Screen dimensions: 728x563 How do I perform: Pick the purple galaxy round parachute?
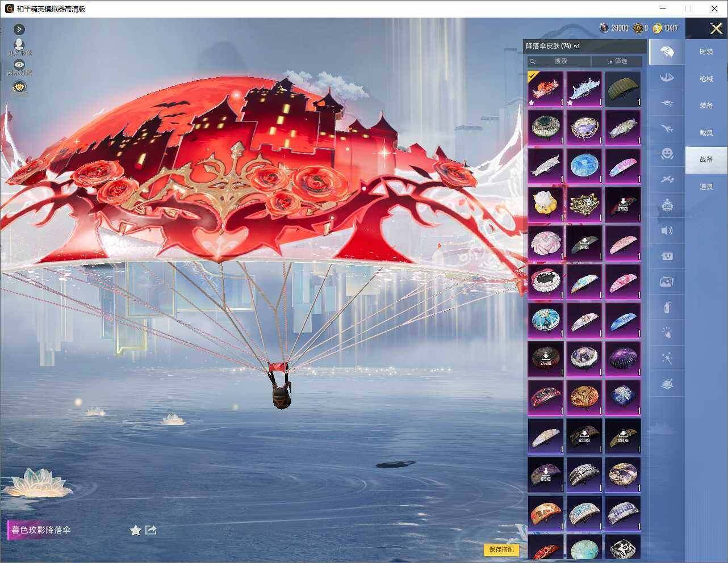(x=623, y=359)
